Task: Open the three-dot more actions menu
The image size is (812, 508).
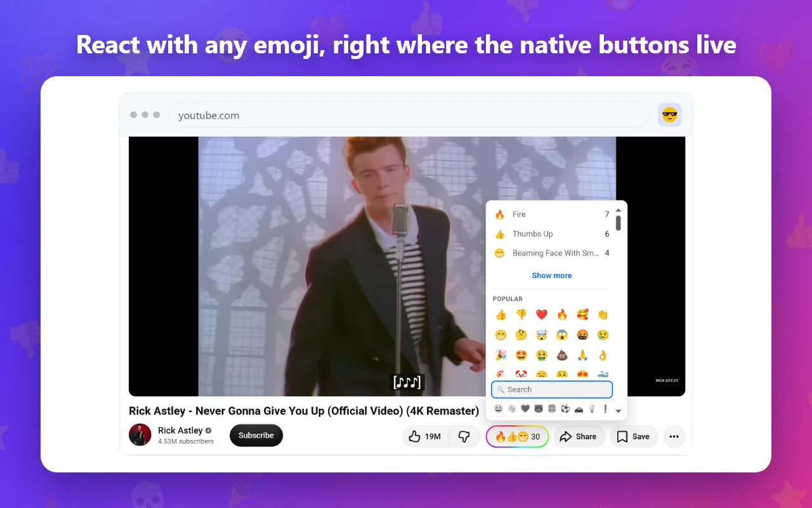Action: pyautogui.click(x=674, y=436)
